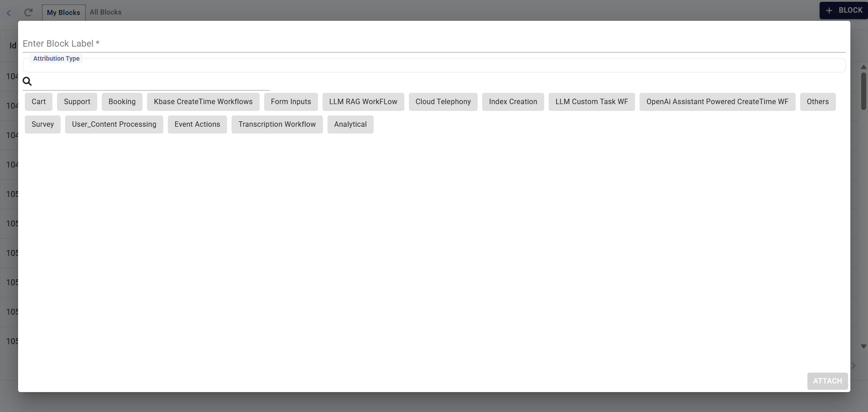Choose the LLM Custom Task WF chip
868x412 pixels.
point(592,102)
